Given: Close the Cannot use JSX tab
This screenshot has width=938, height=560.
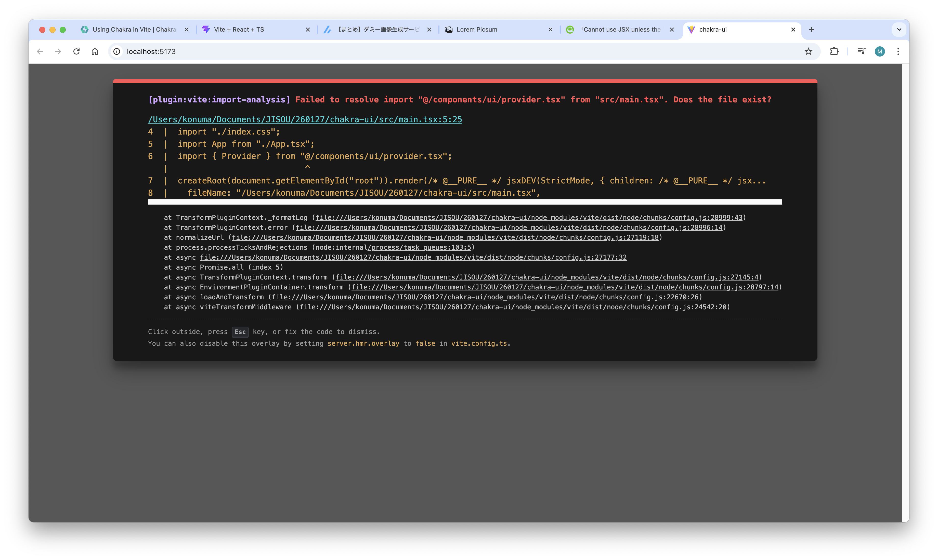Looking at the screenshot, I should click(x=672, y=30).
